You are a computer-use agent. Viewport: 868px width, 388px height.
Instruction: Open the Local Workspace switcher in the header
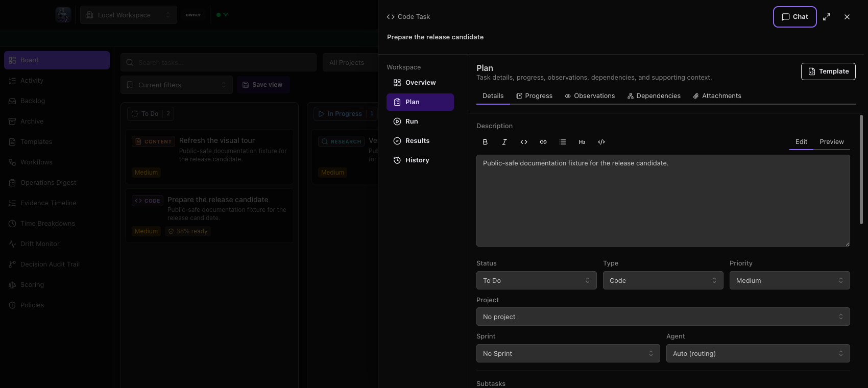click(x=129, y=15)
